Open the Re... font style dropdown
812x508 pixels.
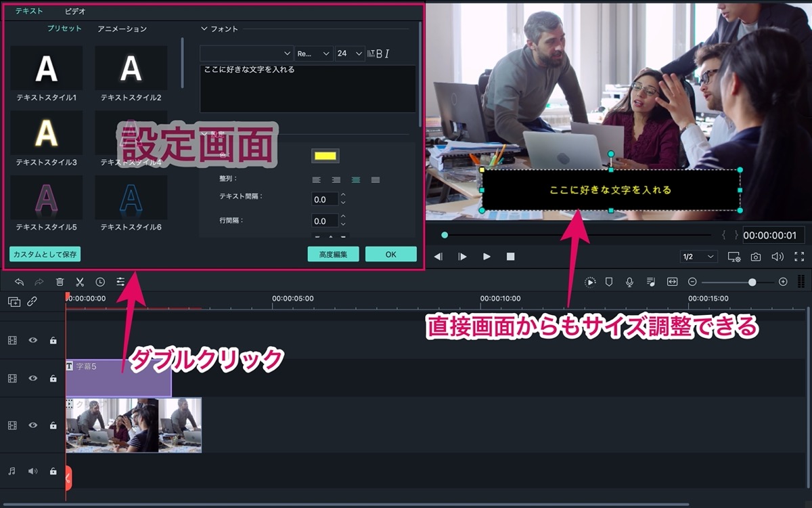pos(314,54)
